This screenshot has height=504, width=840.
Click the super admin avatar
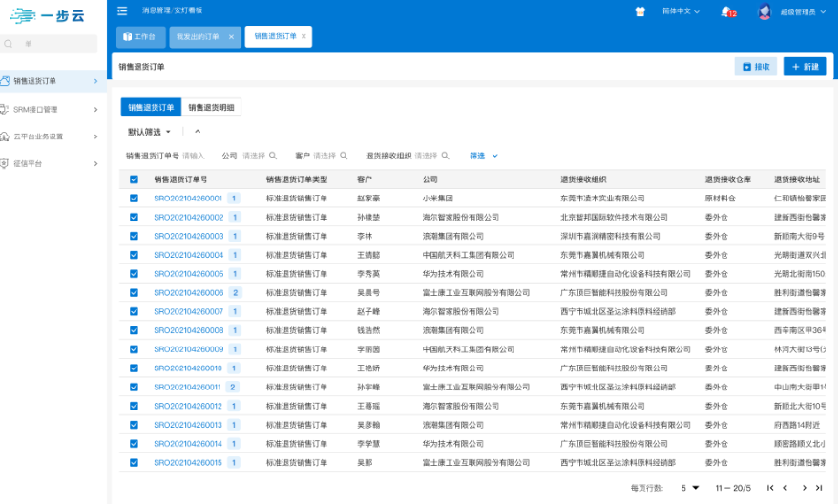765,11
